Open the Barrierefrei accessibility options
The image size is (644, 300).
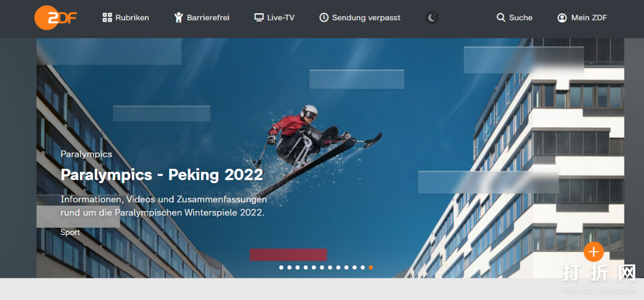pos(202,18)
